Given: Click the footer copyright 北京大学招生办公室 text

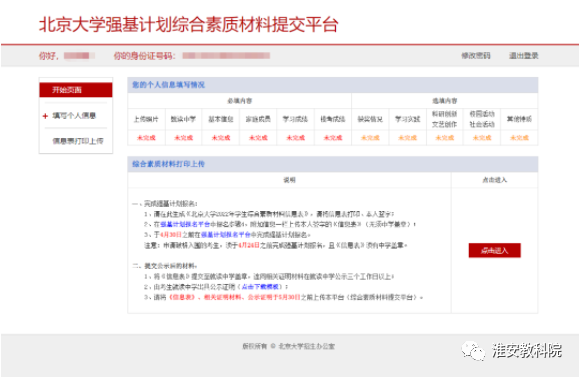Looking at the screenshot, I should tap(307, 346).
